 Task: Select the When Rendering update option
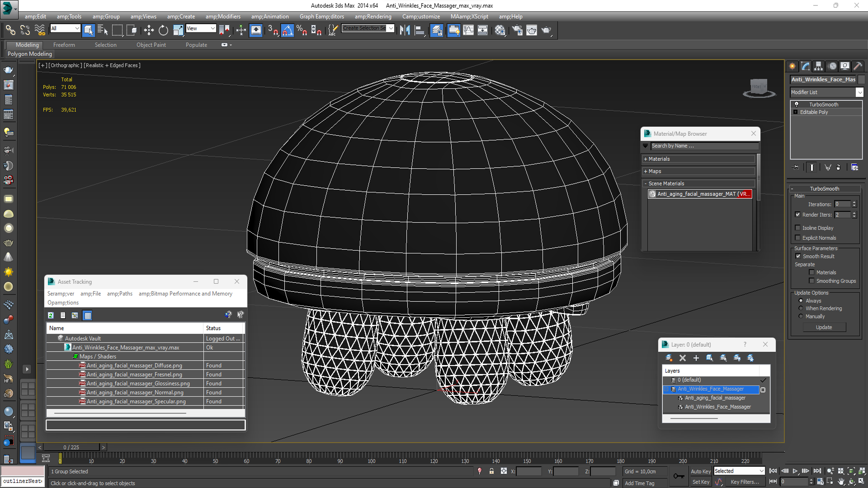click(801, 309)
